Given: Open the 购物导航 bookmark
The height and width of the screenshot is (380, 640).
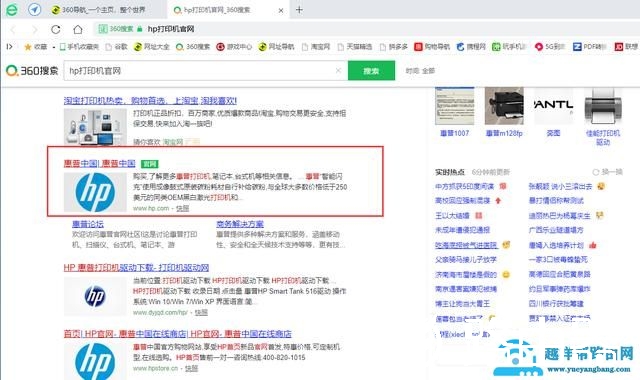Looking at the screenshot, I should pyautogui.click(x=432, y=47).
